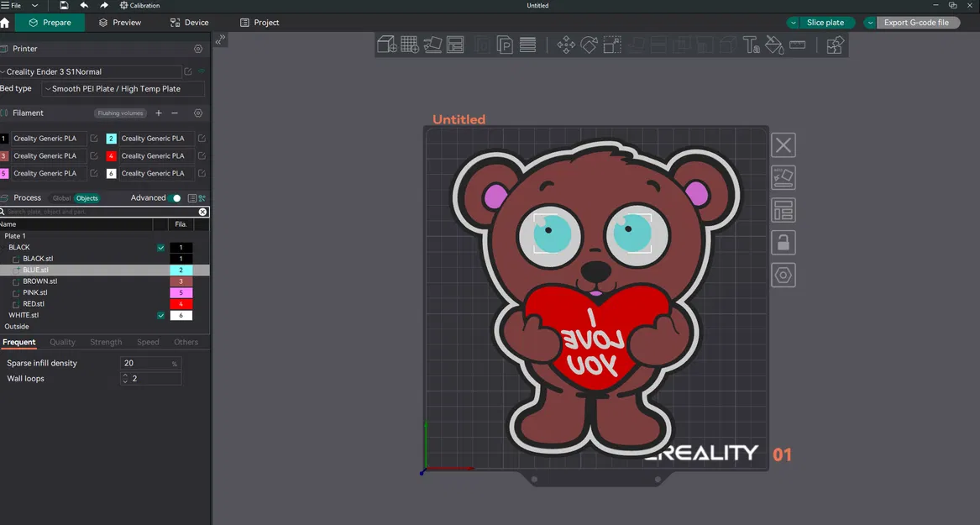980x525 pixels.
Task: Open the Text tool
Action: [752, 45]
